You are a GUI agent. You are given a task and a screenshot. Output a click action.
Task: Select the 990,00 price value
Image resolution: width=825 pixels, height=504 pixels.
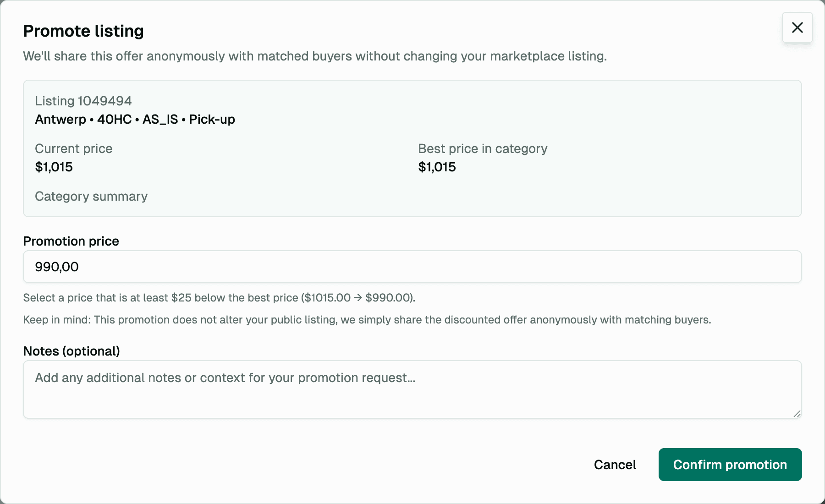[x=57, y=266]
